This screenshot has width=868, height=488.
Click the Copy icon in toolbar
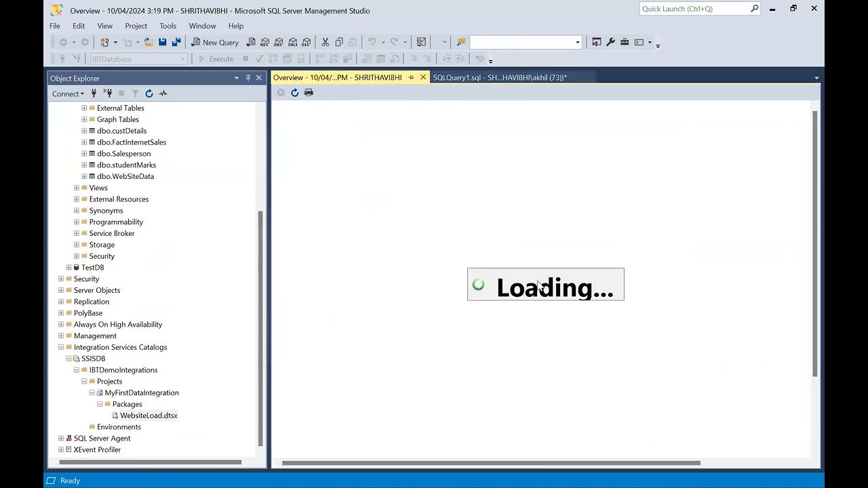point(339,42)
